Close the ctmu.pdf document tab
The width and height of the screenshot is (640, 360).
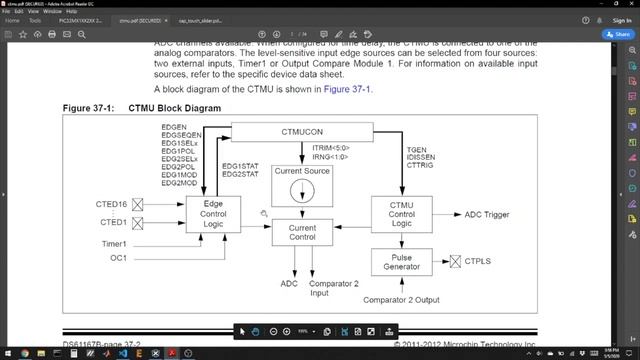click(x=166, y=20)
